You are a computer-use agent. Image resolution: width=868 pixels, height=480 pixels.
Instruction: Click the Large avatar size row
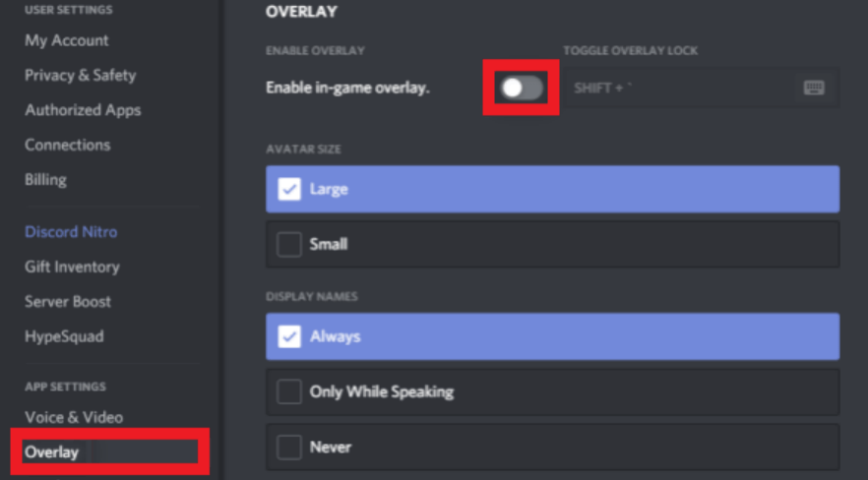552,189
